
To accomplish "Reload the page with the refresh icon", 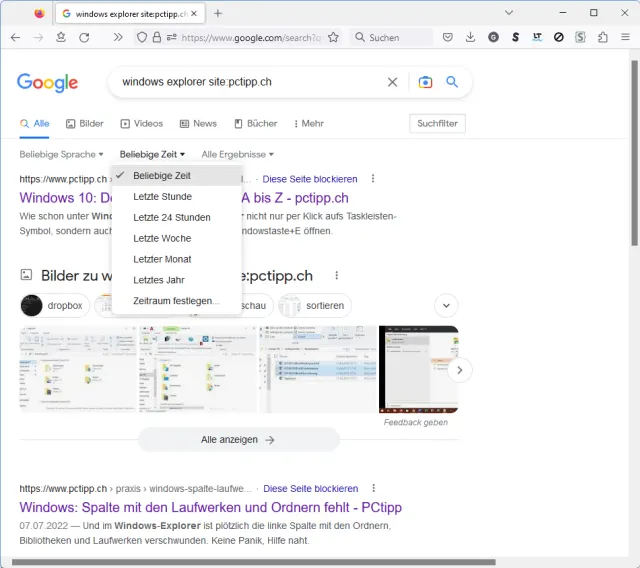I will 84,38.
